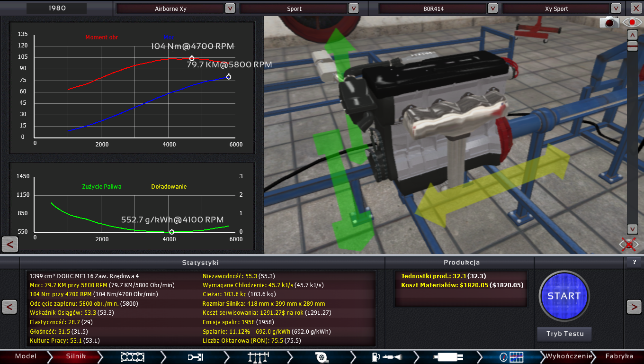Open the exhaust muffler tab icon
644x364 pixels.
(x=448, y=357)
